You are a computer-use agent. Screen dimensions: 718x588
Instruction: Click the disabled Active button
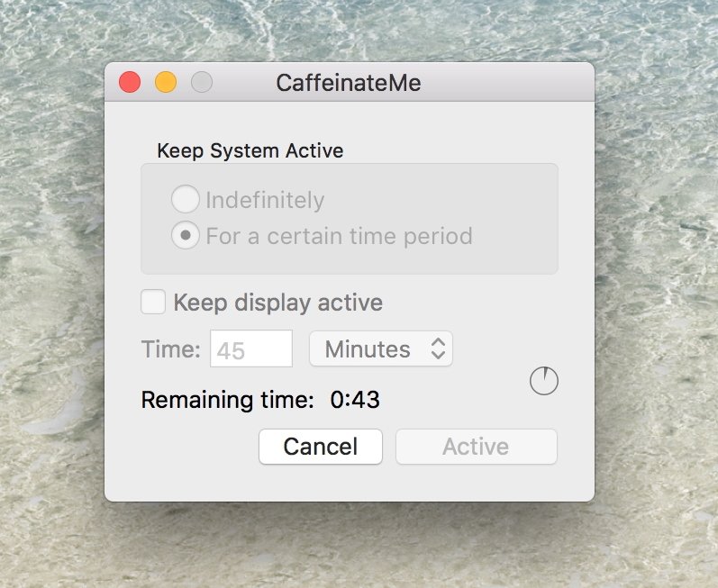point(477,446)
